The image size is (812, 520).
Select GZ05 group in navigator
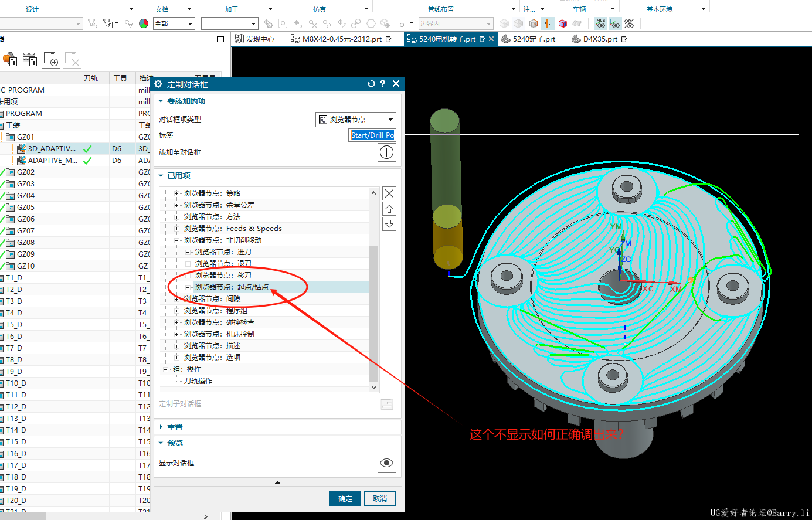[25, 208]
